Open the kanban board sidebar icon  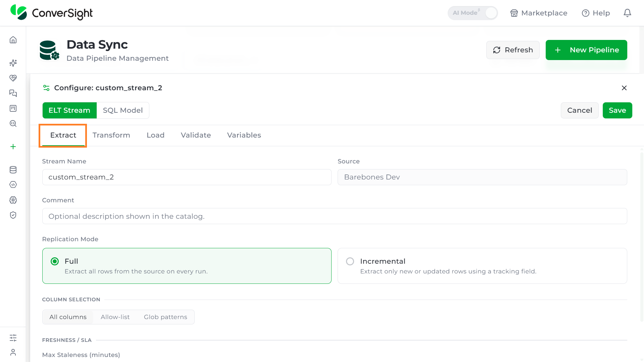point(13,108)
